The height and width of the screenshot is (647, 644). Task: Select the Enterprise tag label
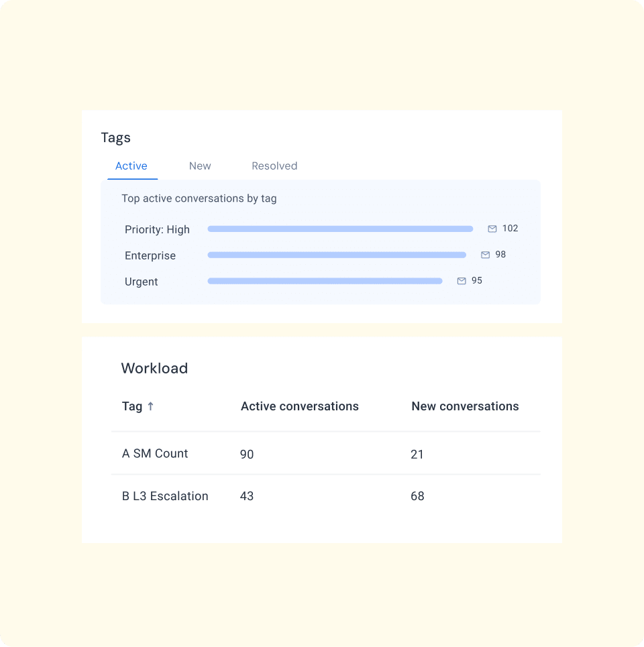tap(150, 255)
